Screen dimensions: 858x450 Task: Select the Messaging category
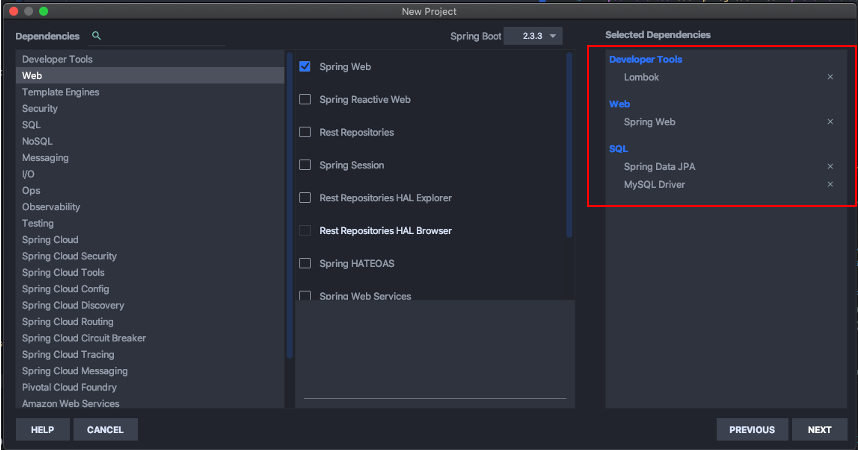click(150, 158)
